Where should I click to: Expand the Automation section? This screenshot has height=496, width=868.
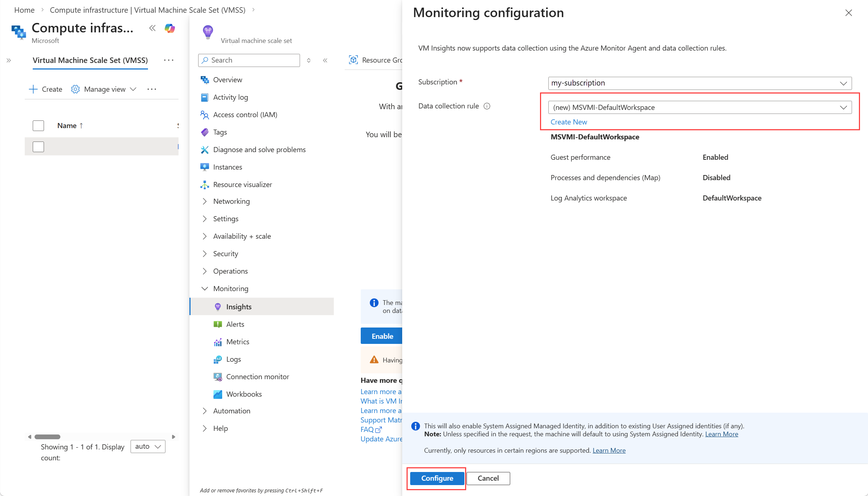(205, 411)
